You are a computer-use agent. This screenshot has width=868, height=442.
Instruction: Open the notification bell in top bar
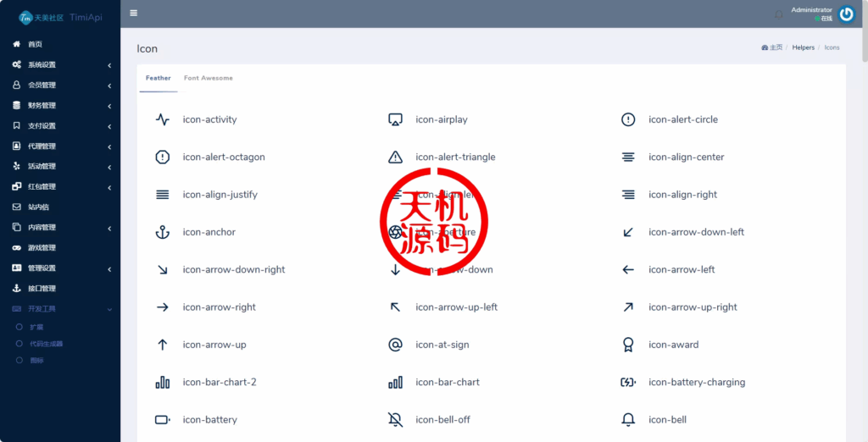(x=779, y=14)
